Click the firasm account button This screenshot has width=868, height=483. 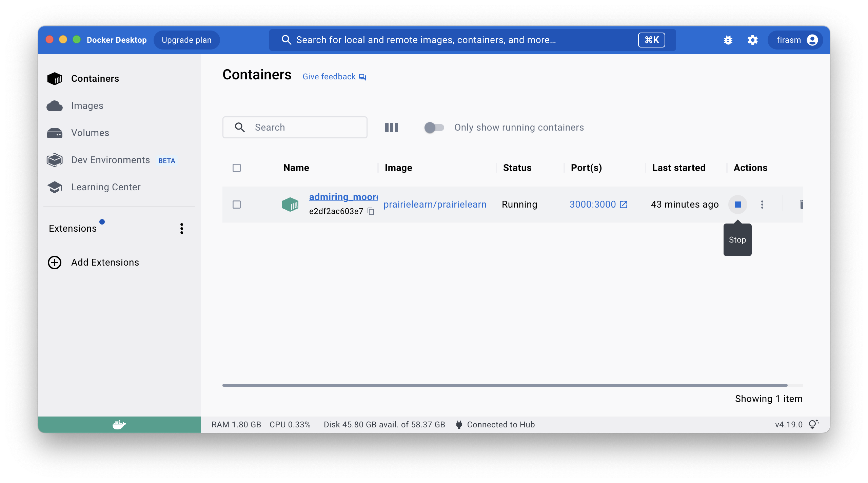[795, 40]
